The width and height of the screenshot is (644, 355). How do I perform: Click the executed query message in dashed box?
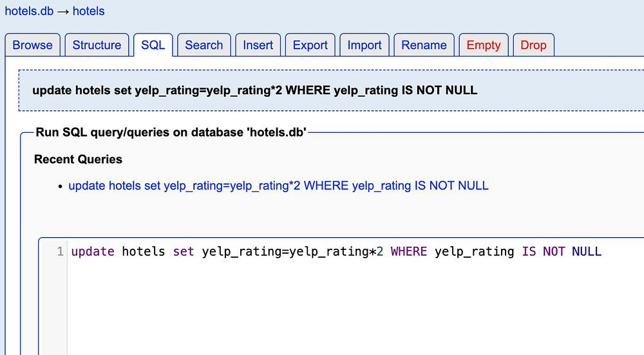point(254,90)
